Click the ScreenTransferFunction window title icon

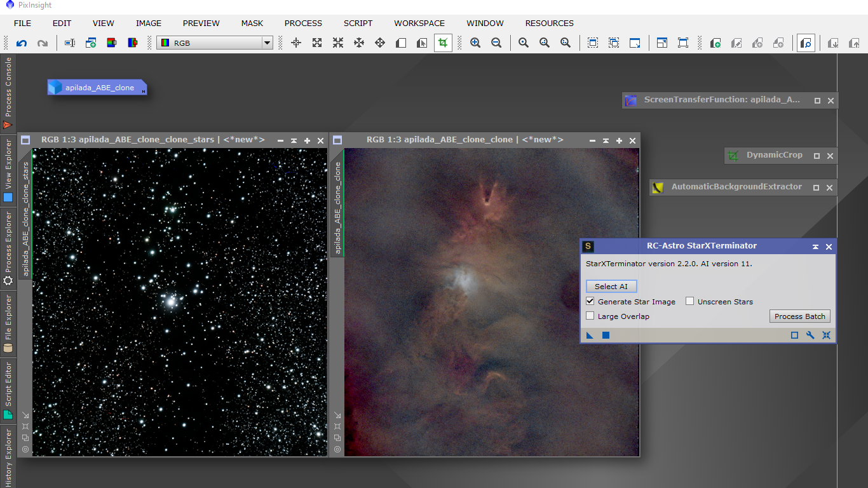click(x=631, y=100)
